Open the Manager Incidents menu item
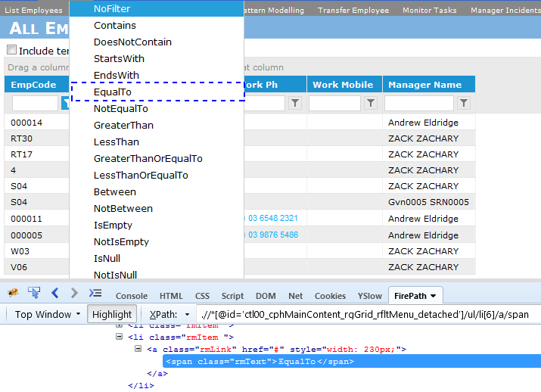 pos(505,10)
